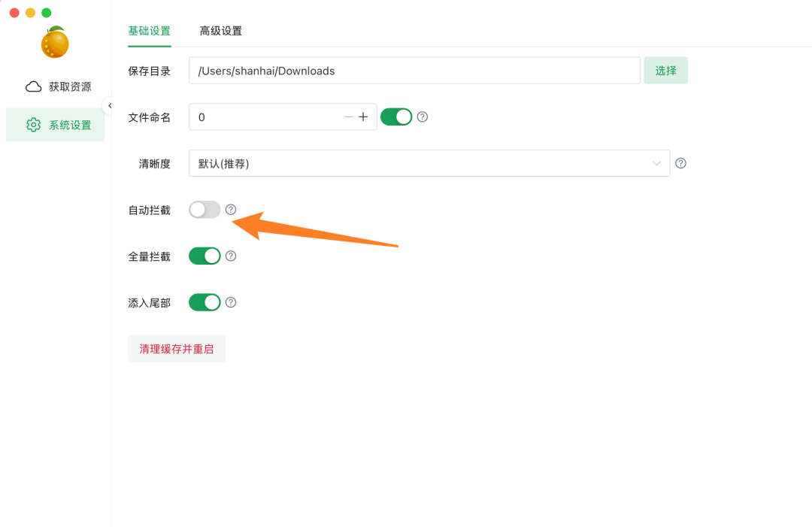
Task: Turn off the 添入尾部 switch
Action: coord(205,302)
